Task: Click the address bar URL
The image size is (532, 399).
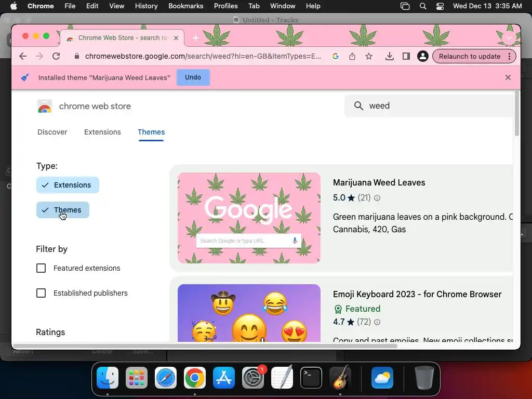Action: coord(203,56)
